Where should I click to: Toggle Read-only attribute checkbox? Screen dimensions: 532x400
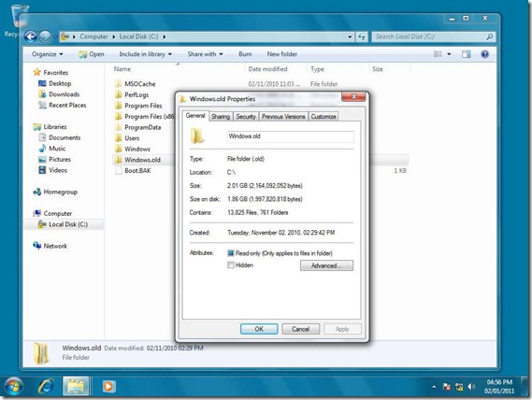click(231, 253)
